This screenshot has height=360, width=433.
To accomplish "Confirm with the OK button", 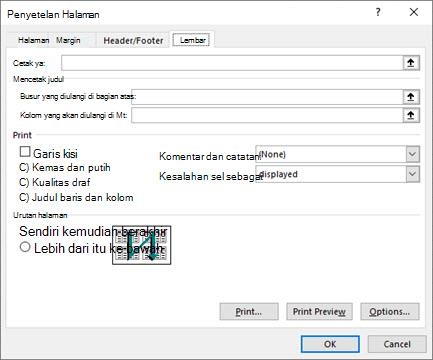I will [330, 344].
